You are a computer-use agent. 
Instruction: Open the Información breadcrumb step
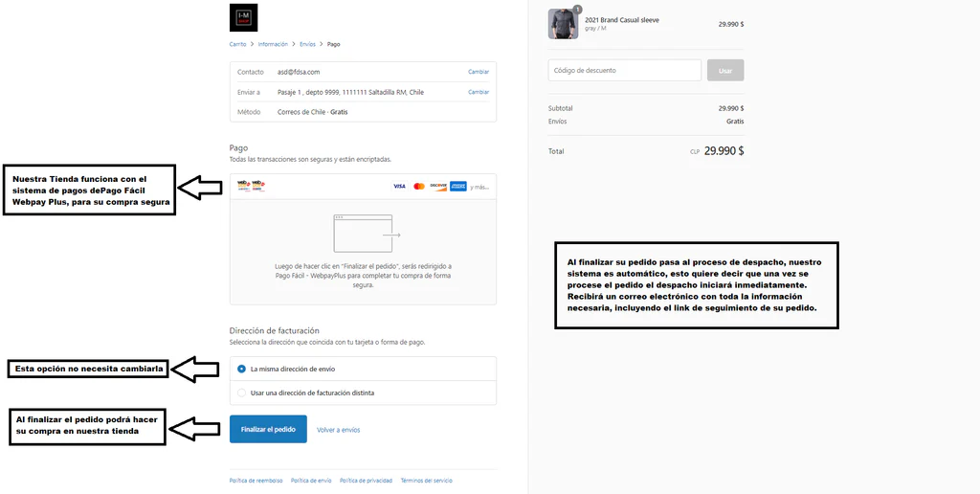[272, 44]
